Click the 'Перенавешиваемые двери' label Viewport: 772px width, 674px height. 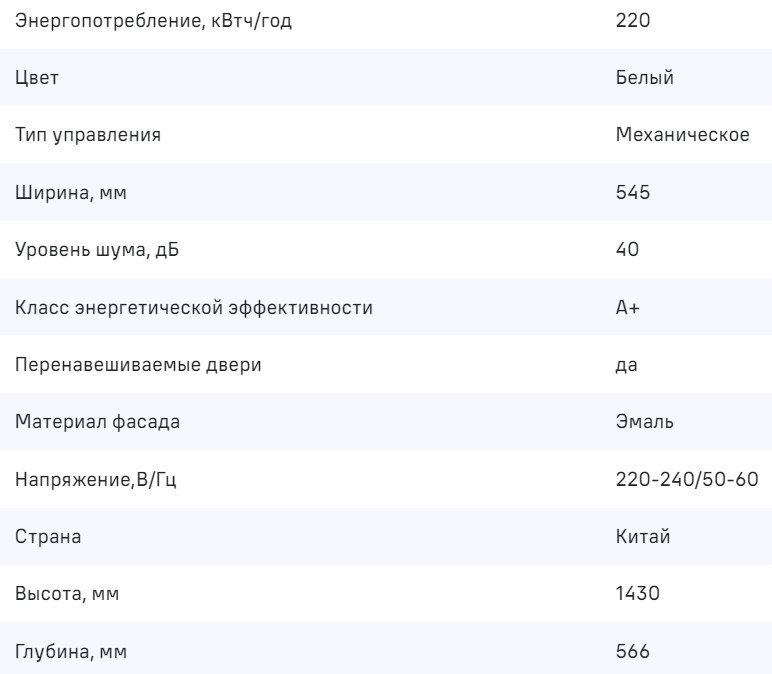tap(138, 364)
